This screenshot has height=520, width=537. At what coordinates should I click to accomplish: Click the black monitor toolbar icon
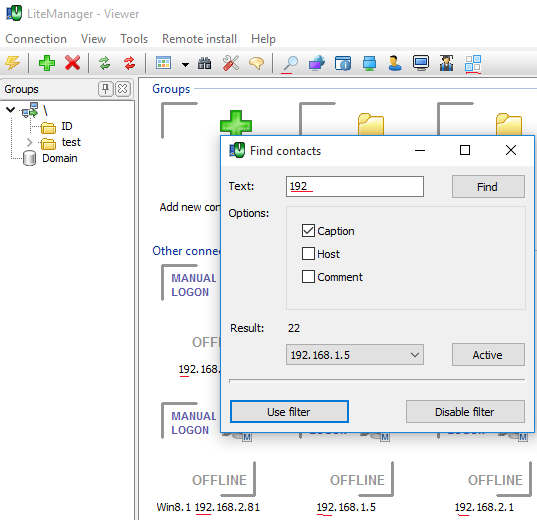[421, 63]
